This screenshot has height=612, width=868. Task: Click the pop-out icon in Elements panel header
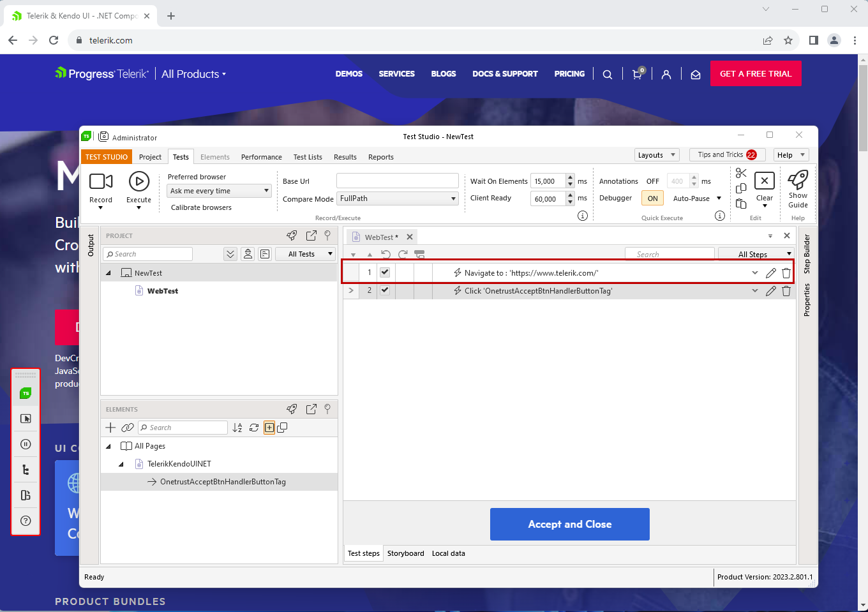(311, 409)
